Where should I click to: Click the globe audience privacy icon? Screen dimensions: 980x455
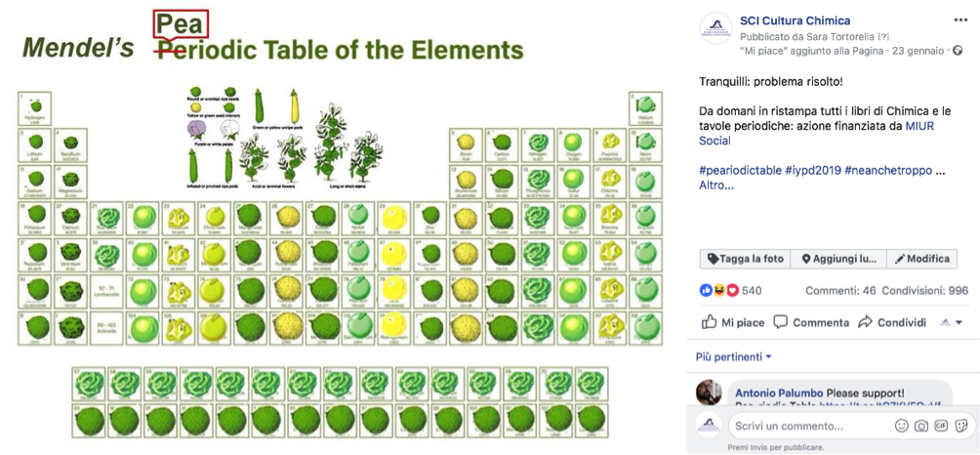tap(959, 50)
